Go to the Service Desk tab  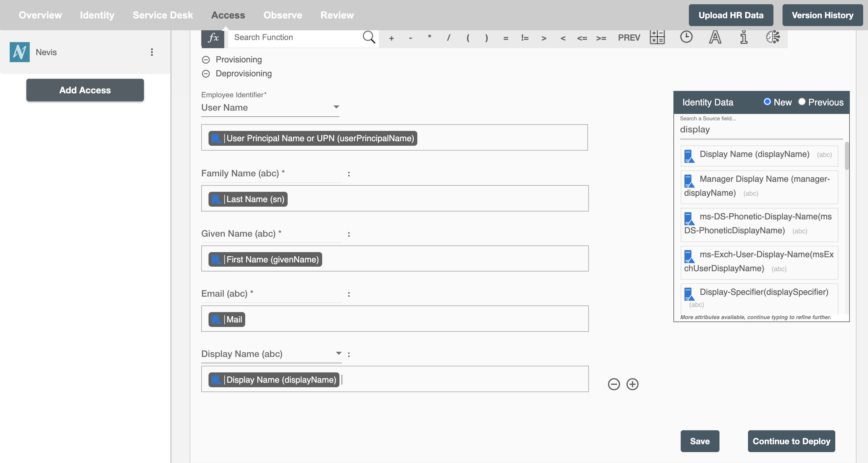tap(163, 15)
